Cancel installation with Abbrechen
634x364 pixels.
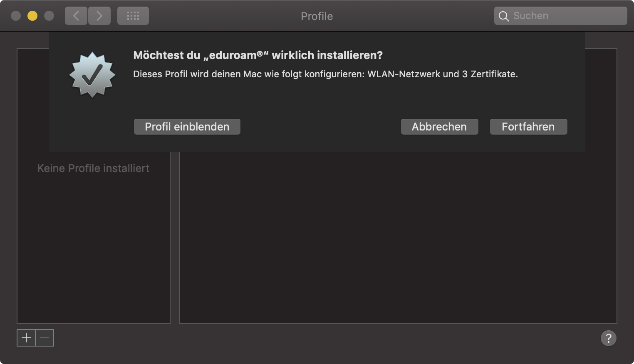coord(439,127)
